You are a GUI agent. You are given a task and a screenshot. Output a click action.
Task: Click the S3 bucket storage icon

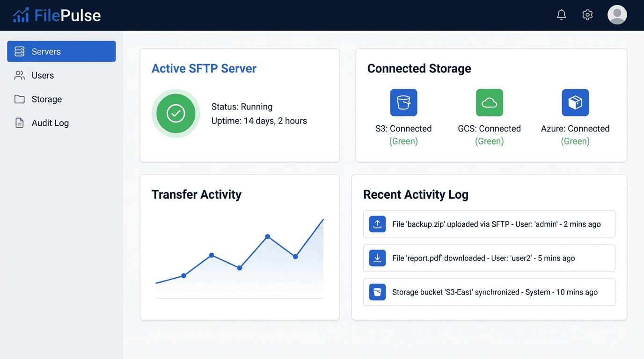pos(403,102)
